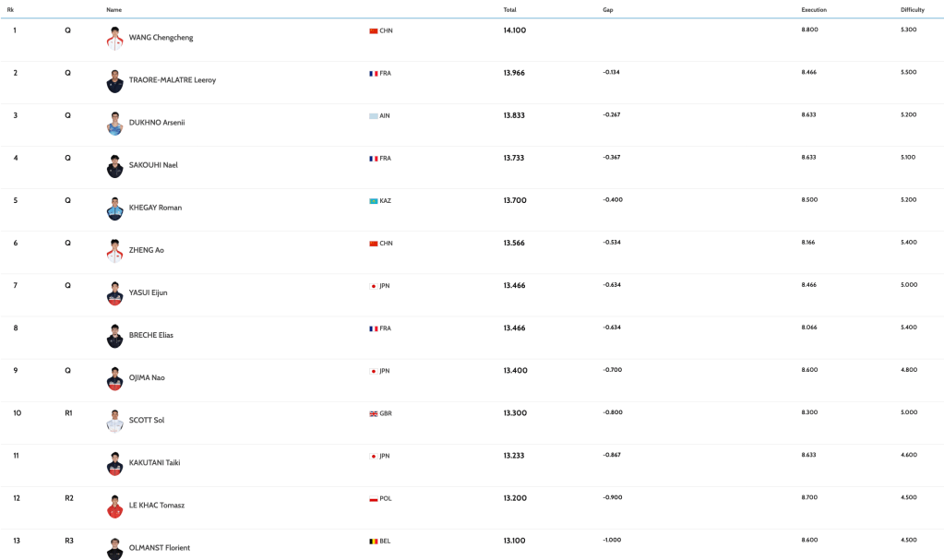Open the BRECHE Elias name link
This screenshot has width=944, height=560.
click(x=150, y=335)
